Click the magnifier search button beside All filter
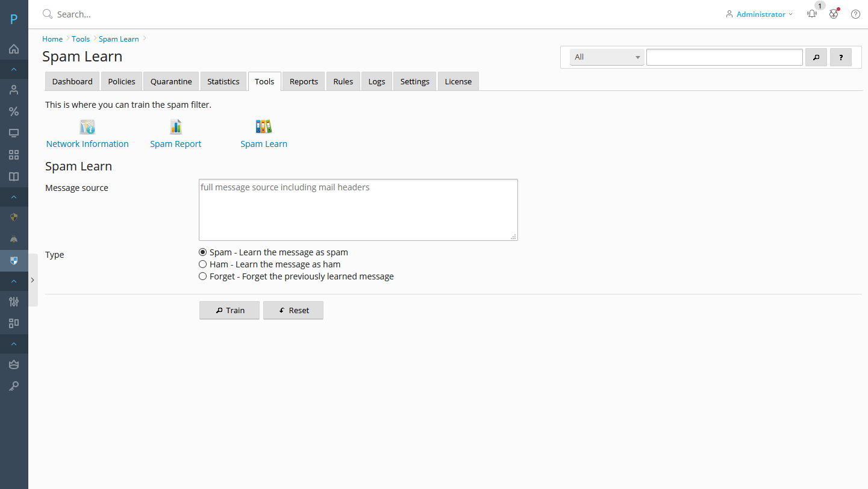This screenshot has width=868, height=489. pyautogui.click(x=816, y=57)
